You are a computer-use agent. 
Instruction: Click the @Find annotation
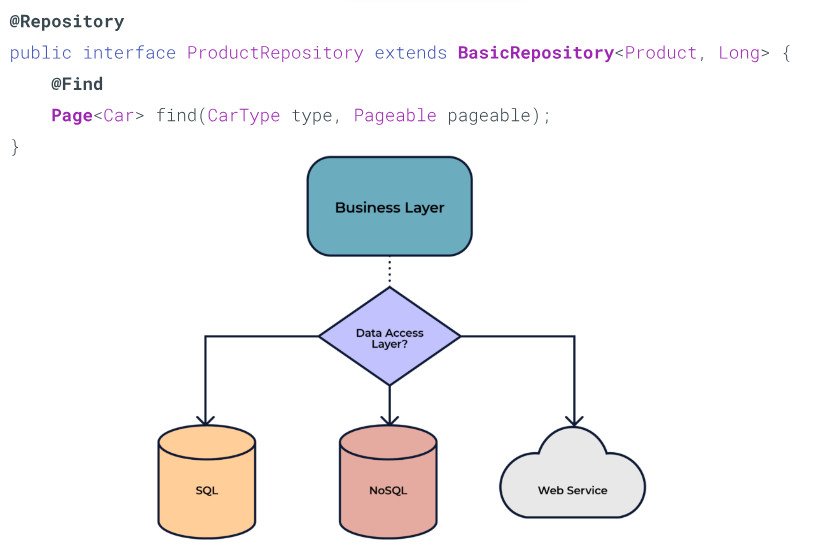click(x=77, y=84)
